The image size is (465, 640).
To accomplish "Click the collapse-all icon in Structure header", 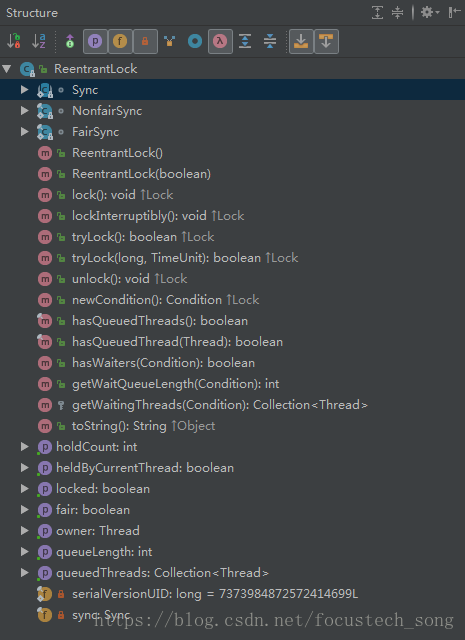I will [x=397, y=12].
